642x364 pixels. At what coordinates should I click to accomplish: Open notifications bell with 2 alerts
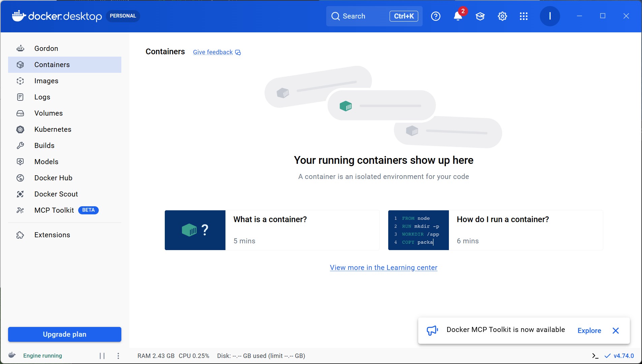458,16
